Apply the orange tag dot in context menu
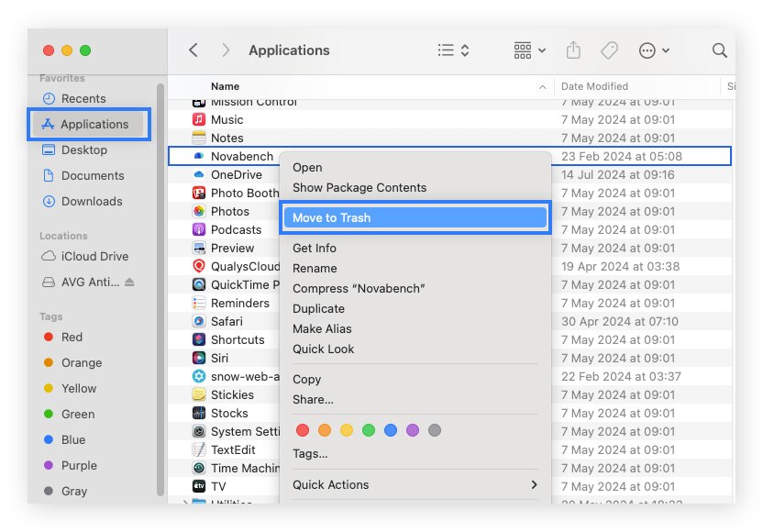763x532 pixels. (324, 430)
